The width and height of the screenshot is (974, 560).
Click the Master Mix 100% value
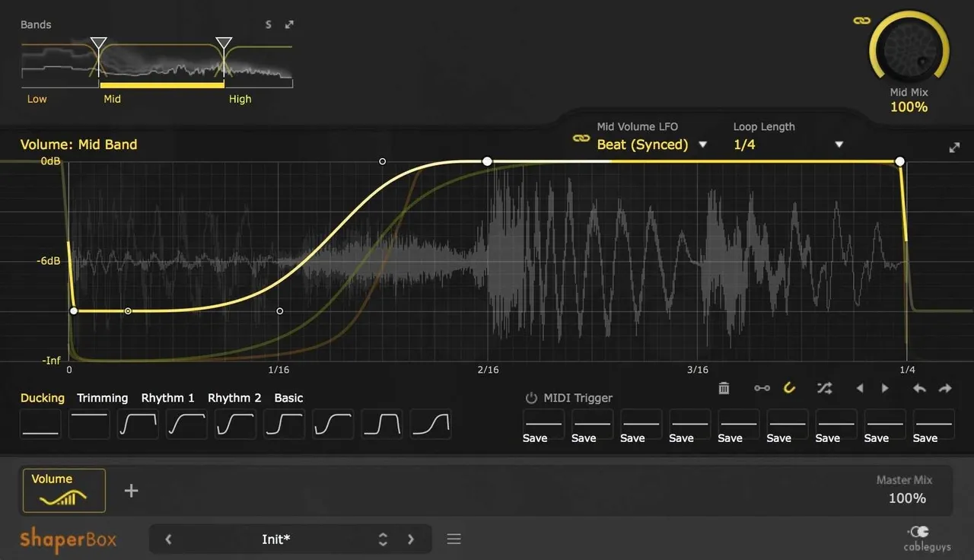[907, 498]
